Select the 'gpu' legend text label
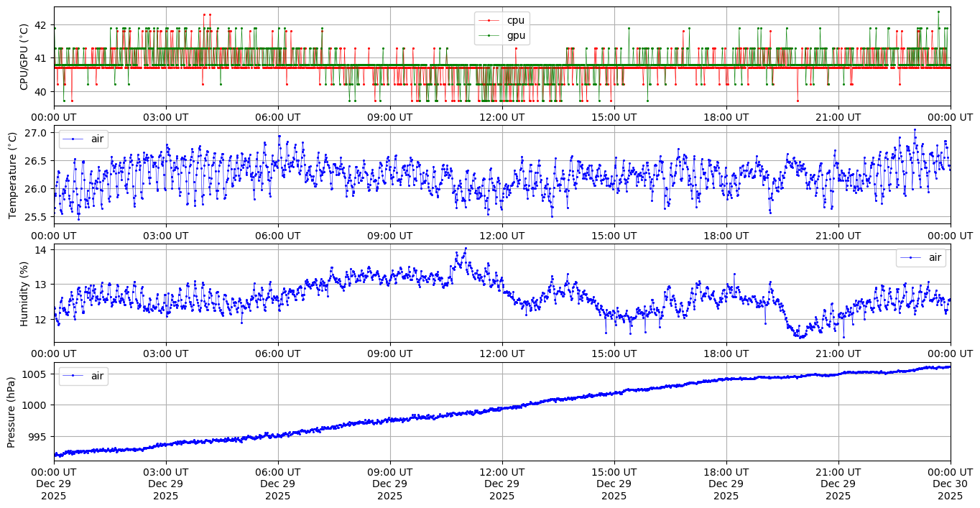This screenshot has width=980, height=508. click(516, 34)
